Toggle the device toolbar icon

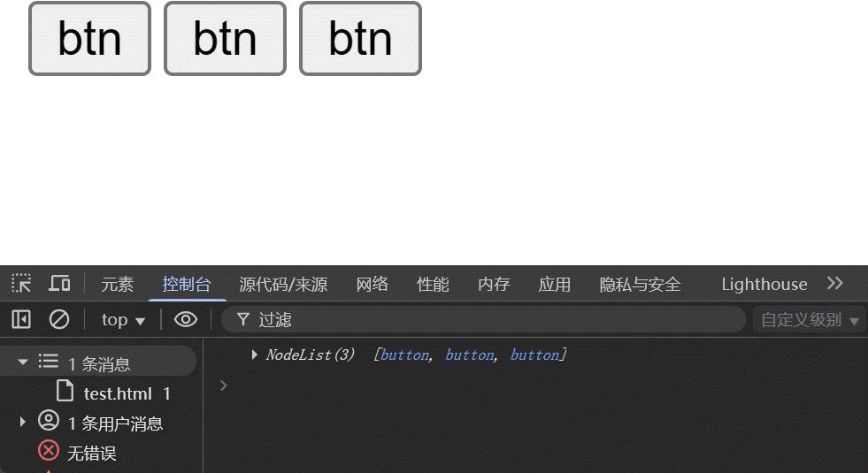[x=59, y=283]
